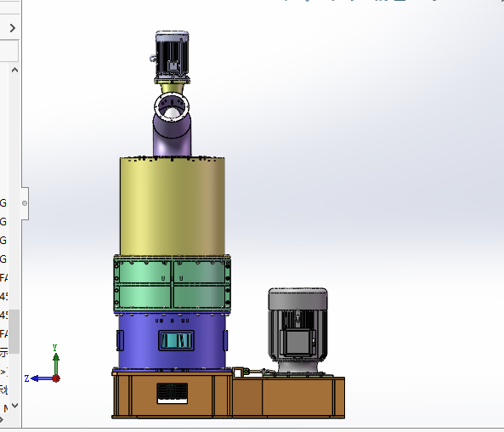Click the tree scrollbar up arrow
This screenshot has width=504, height=432.
(x=14, y=70)
